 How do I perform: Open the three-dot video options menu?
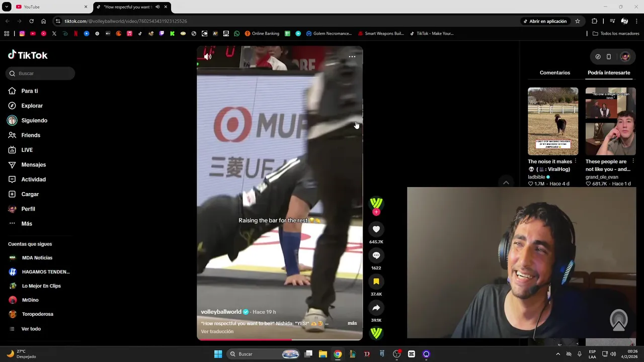coord(352,56)
